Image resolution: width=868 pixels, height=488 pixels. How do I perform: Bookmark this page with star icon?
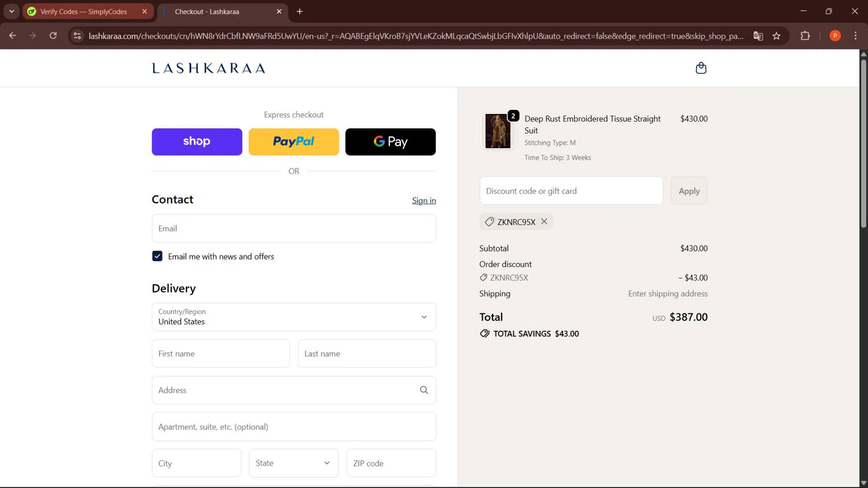777,36
